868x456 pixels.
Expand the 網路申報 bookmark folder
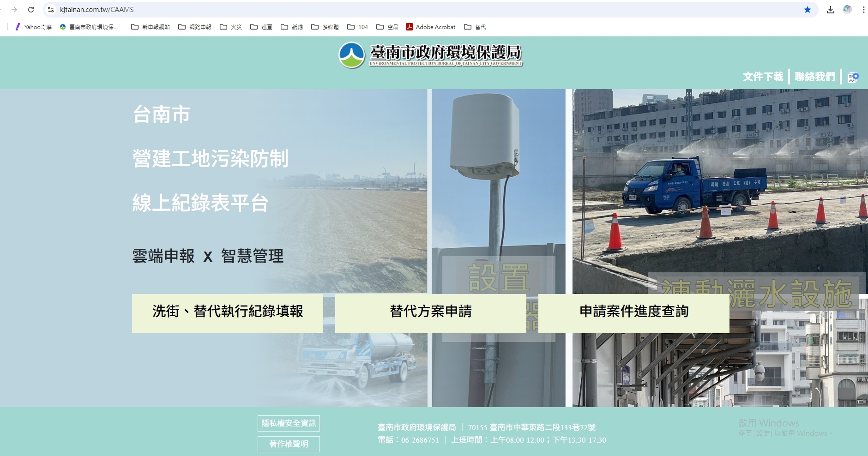(x=195, y=27)
